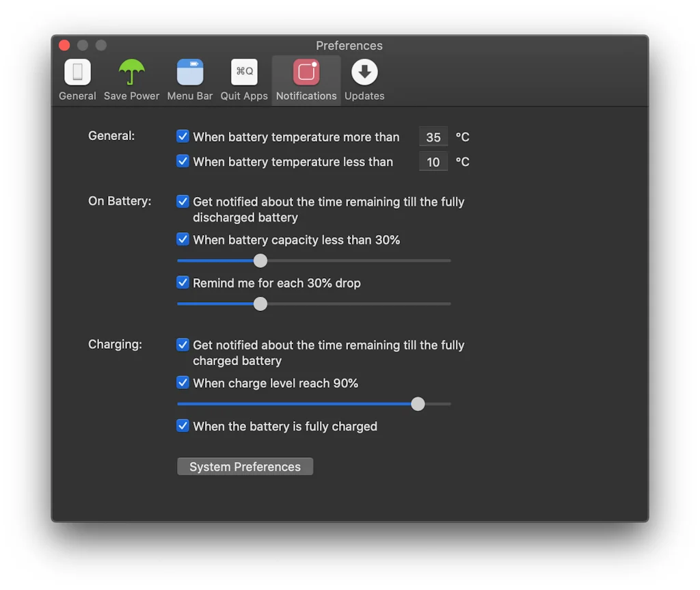The height and width of the screenshot is (590, 700).
Task: Click the battery capacity threshold slider knob
Action: click(x=260, y=260)
